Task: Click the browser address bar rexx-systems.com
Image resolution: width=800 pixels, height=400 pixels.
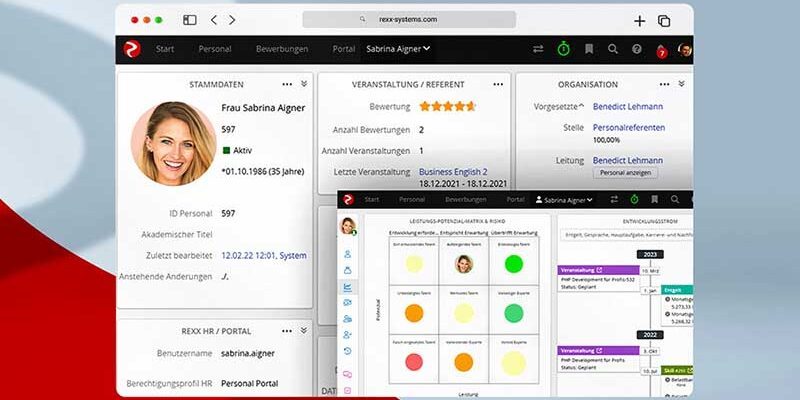Action: (409, 19)
